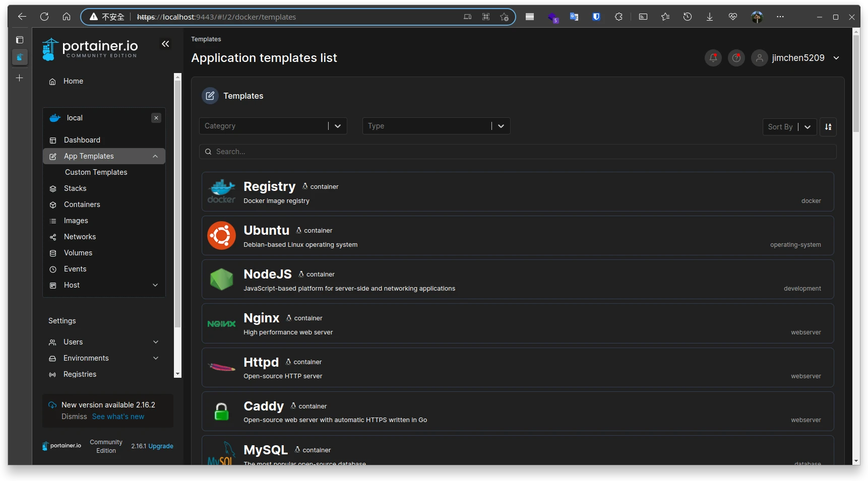The width and height of the screenshot is (868, 481).
Task: Go to Containers in the sidebar
Action: click(82, 204)
